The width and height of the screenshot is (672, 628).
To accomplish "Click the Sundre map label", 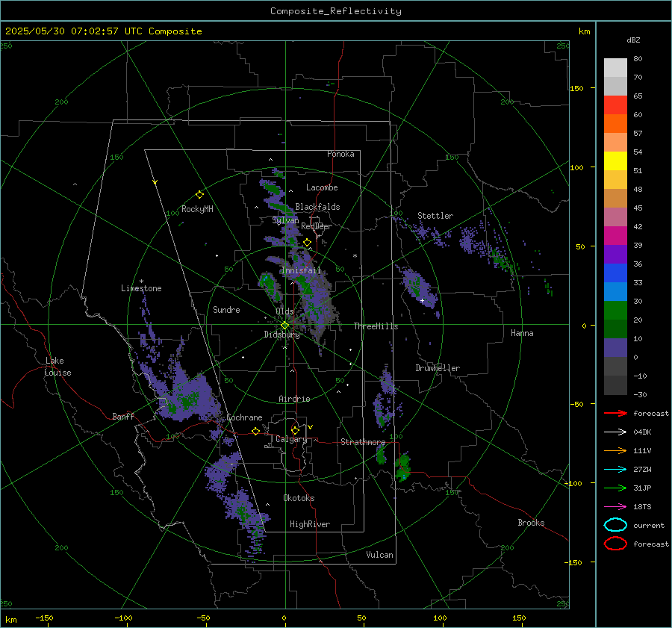I will [x=226, y=309].
